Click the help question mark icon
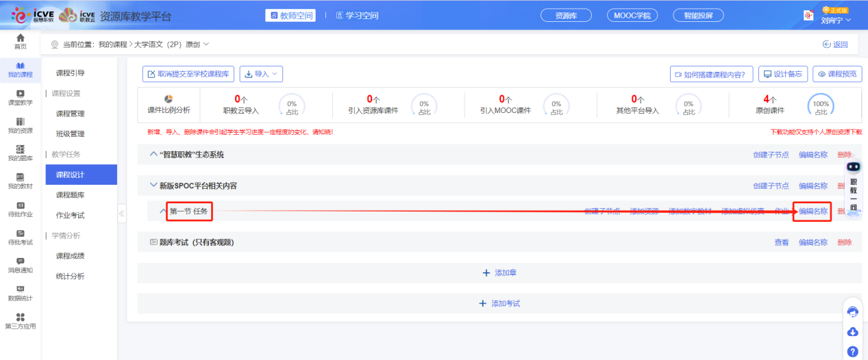Viewport: 868px width, 360px height. [853, 351]
